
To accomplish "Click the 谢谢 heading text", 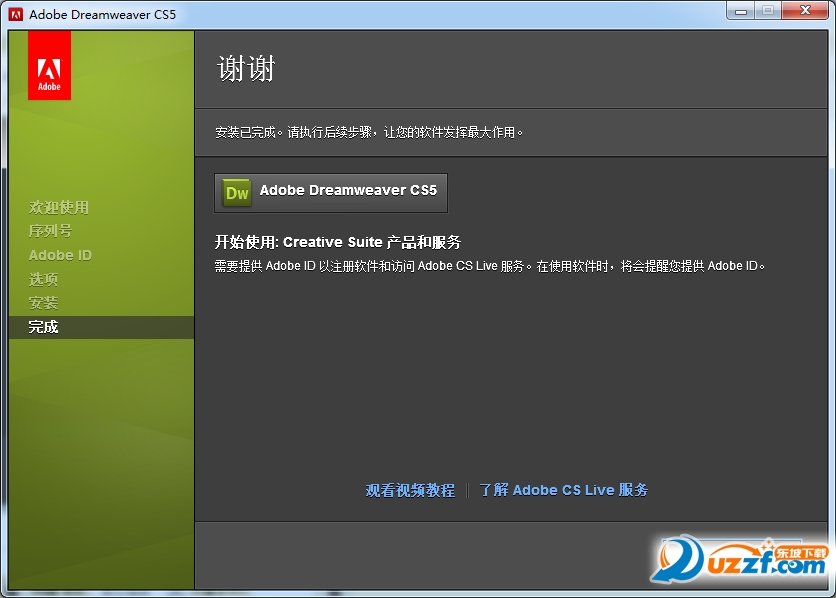I will 246,69.
